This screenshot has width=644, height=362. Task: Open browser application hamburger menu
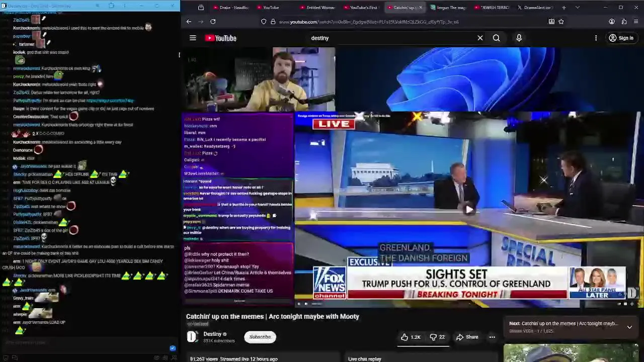(636, 22)
